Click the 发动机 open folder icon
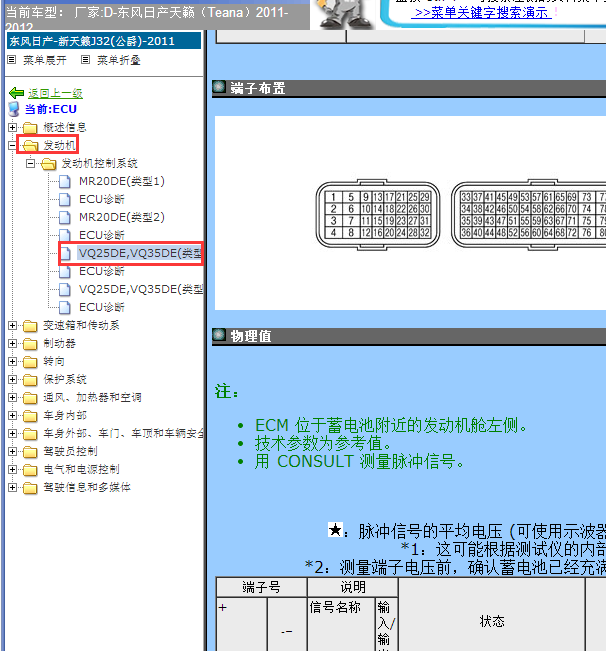The image size is (606, 651). point(30,145)
